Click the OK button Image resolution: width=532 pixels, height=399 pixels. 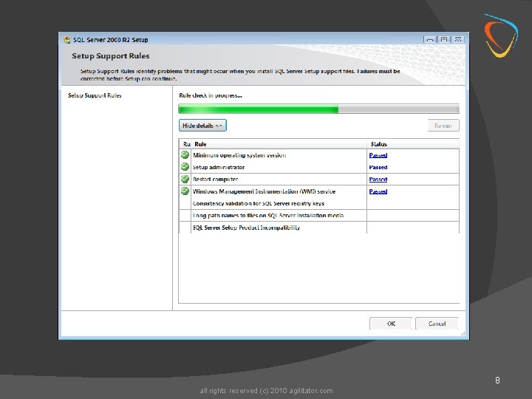[391, 324]
